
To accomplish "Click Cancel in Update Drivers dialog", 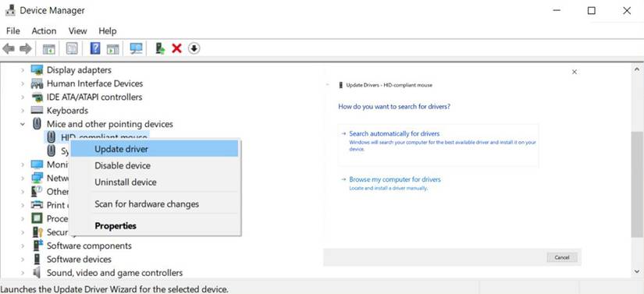I will [562, 257].
